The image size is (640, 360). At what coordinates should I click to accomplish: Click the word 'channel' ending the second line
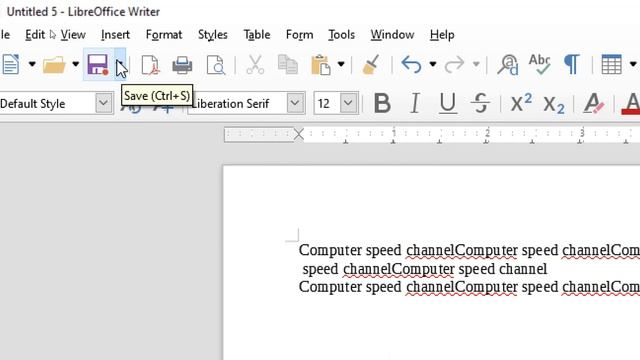tap(523, 269)
